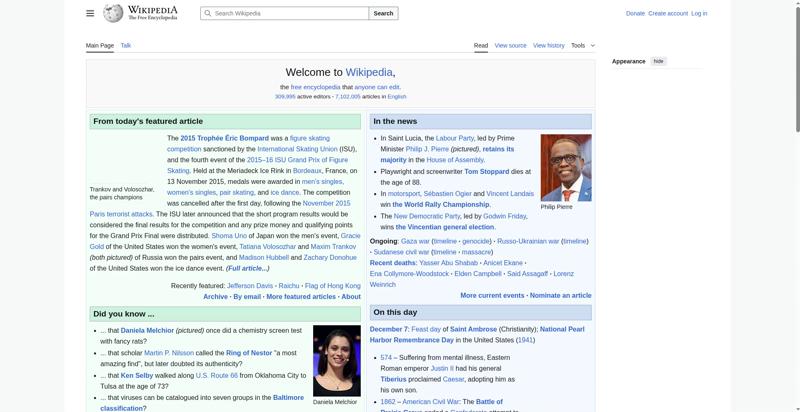
Task: Open Philip J. Pierre portrait thumbnail
Action: coord(565,167)
